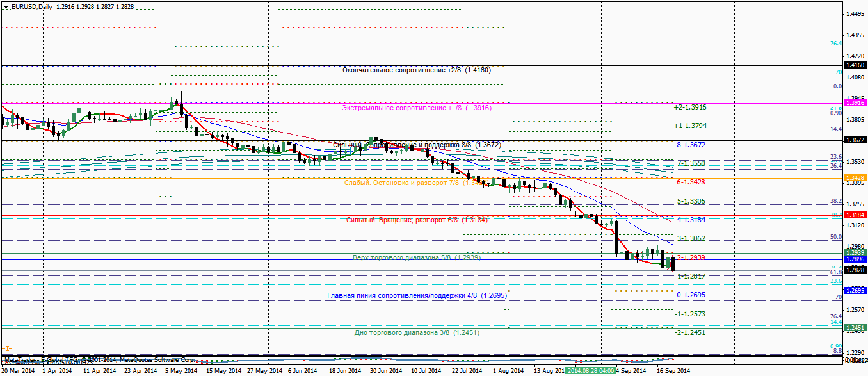
Task: Click the chart menu arrow beside EURUSD,Daily
Action: tap(4, 6)
